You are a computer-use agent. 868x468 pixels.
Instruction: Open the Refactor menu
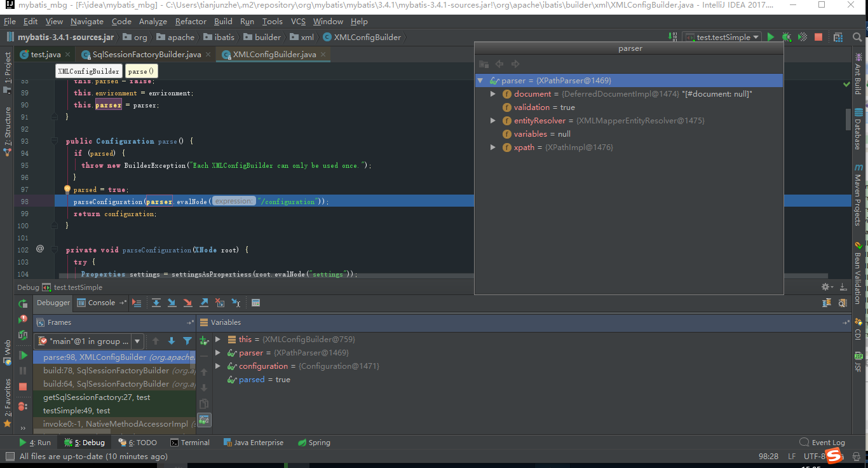point(189,21)
